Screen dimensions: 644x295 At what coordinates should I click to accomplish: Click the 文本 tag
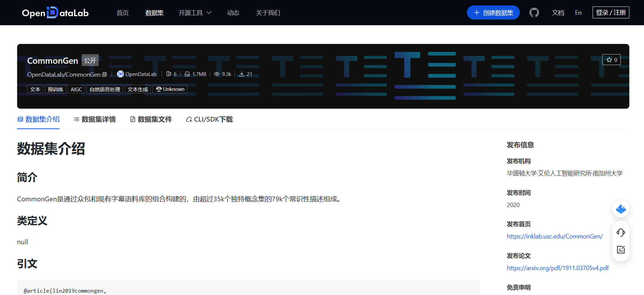(35, 89)
